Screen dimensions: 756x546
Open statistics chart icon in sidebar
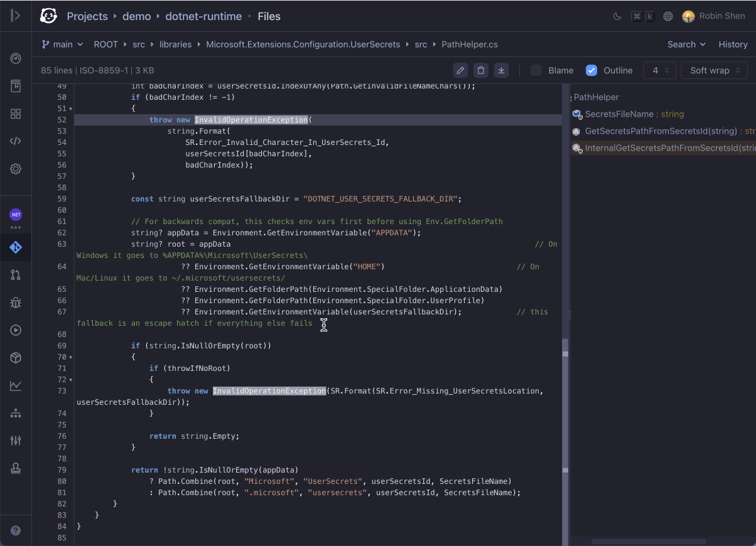16,385
